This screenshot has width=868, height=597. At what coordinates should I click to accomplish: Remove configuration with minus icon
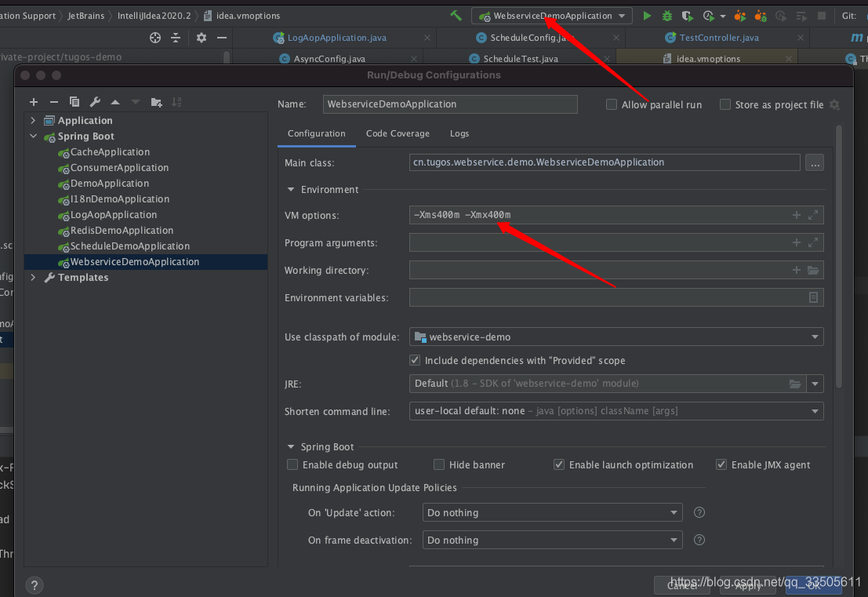[53, 102]
